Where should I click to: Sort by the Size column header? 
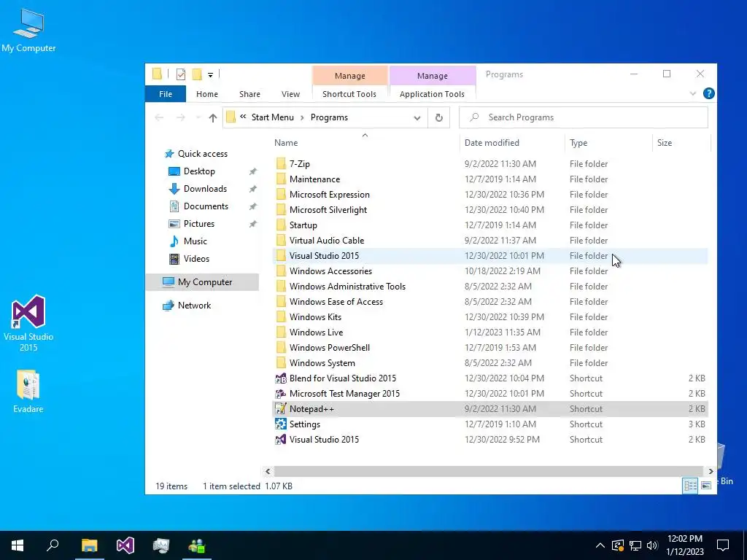click(681, 143)
